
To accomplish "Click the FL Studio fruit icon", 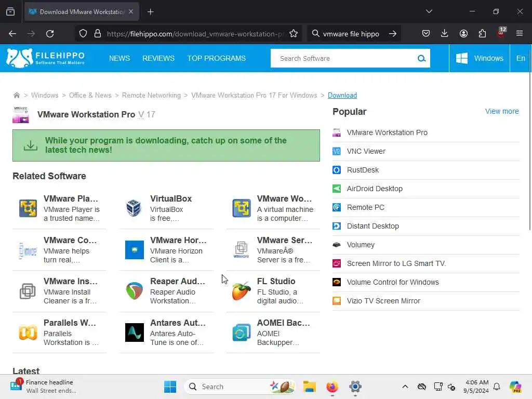I will [x=241, y=291].
